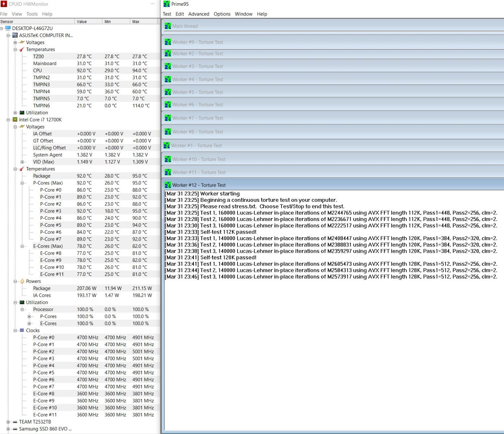Open the Prime95 Options menu
The image size is (504, 434).
(x=222, y=14)
